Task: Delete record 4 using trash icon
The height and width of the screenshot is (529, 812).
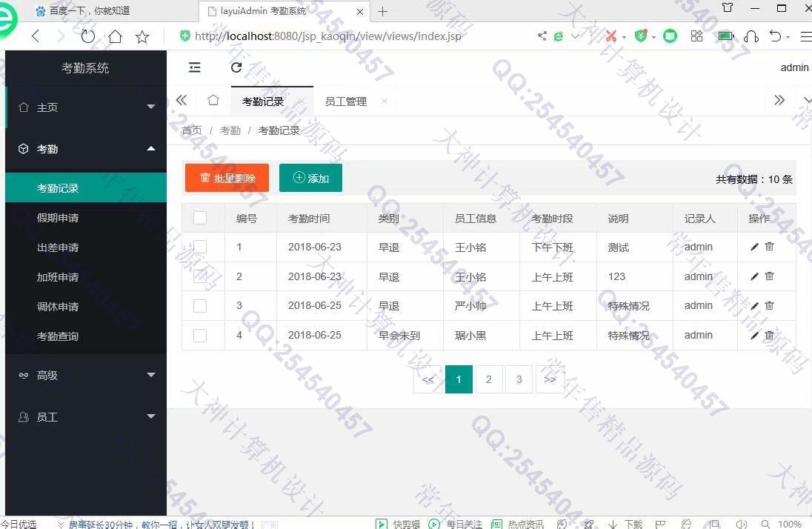Action: [769, 336]
